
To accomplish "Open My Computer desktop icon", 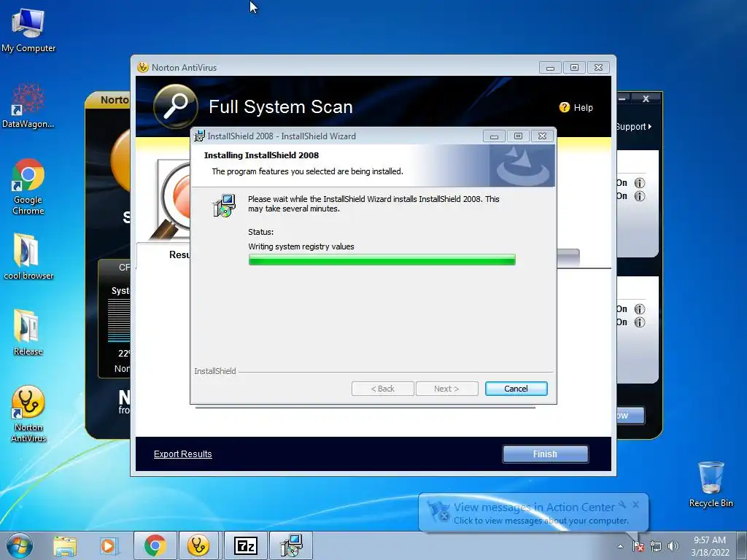I will tap(28, 30).
